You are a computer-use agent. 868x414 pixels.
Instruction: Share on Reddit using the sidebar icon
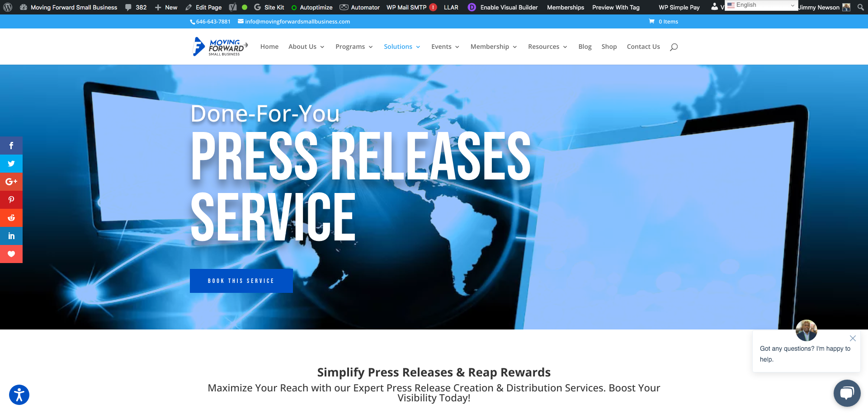pos(11,217)
